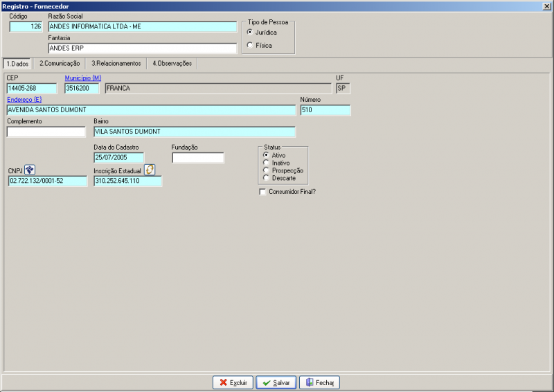Image resolution: width=554 pixels, height=392 pixels.
Task: Follow the Endereço (E) link
Action: click(x=24, y=100)
